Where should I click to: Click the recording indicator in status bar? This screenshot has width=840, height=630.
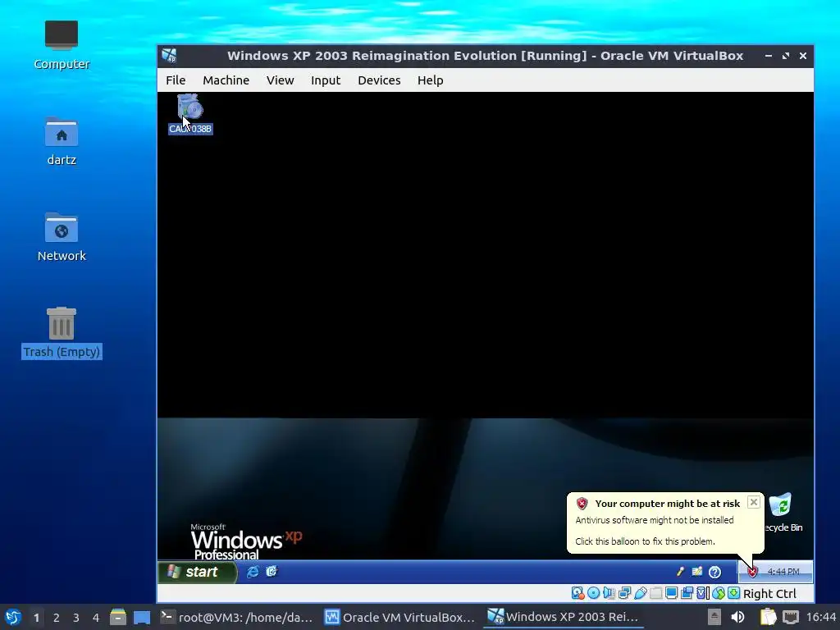pyautogui.click(x=687, y=593)
